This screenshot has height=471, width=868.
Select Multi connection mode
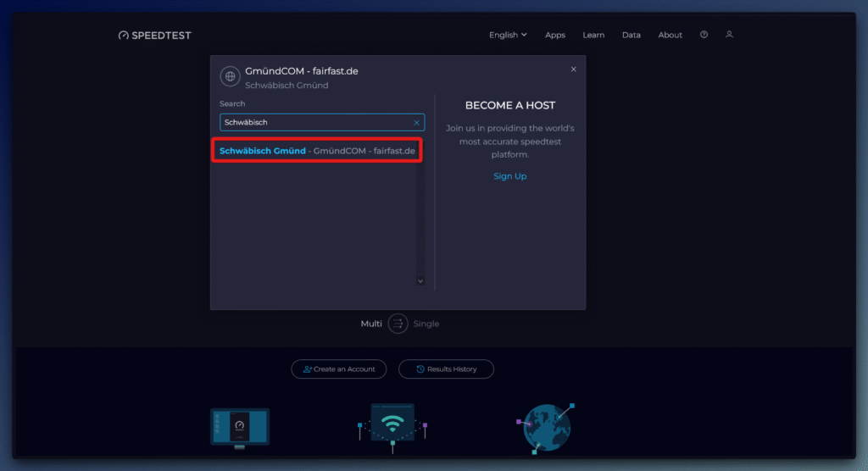[x=371, y=324]
